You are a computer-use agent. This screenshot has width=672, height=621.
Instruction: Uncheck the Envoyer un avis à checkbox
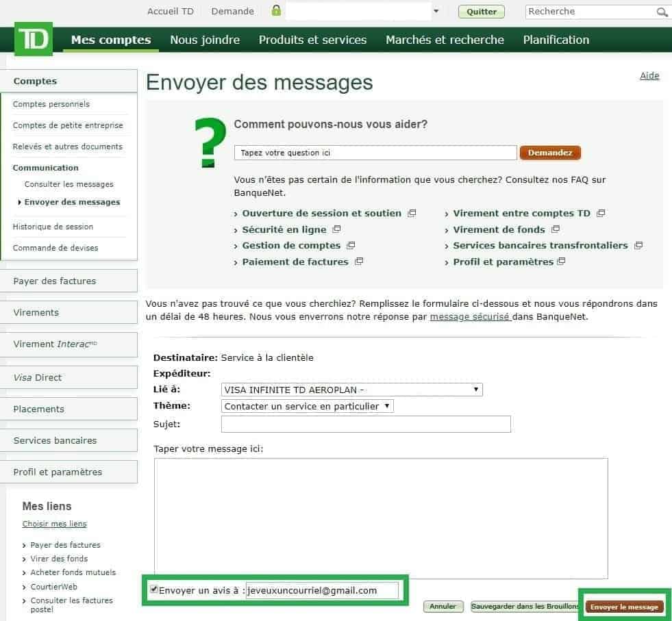(153, 589)
